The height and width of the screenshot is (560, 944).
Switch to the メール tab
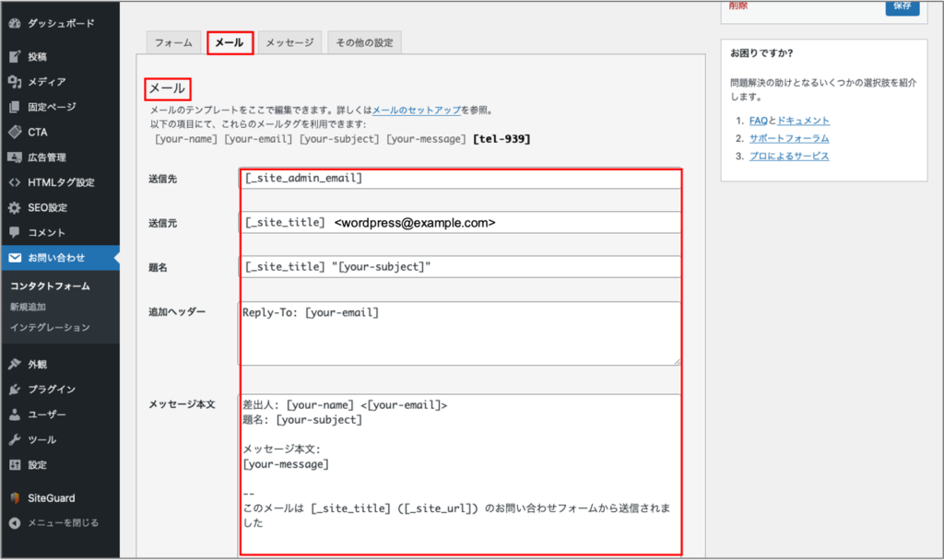[x=230, y=42]
